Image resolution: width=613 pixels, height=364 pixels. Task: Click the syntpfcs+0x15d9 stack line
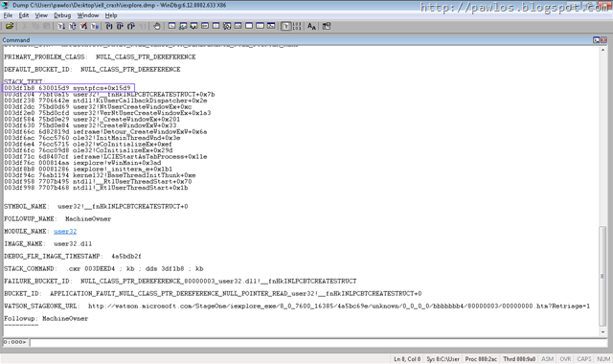pos(67,88)
